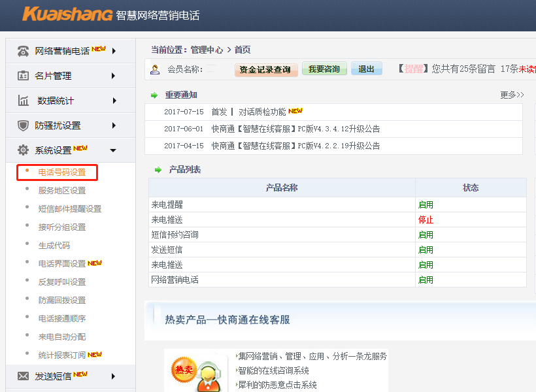Viewport: 536px width, 392px height.
Task: Select 服务地区设置 menu item
Action: (62, 191)
